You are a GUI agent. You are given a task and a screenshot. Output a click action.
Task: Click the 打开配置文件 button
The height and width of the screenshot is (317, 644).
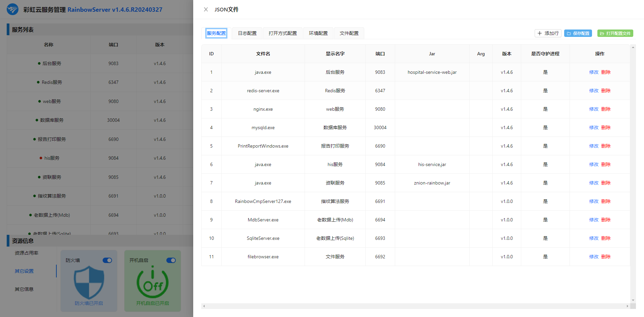click(x=615, y=33)
